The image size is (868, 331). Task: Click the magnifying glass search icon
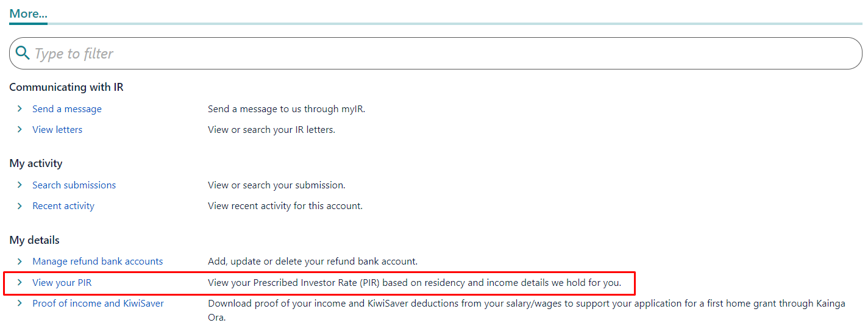[23, 53]
